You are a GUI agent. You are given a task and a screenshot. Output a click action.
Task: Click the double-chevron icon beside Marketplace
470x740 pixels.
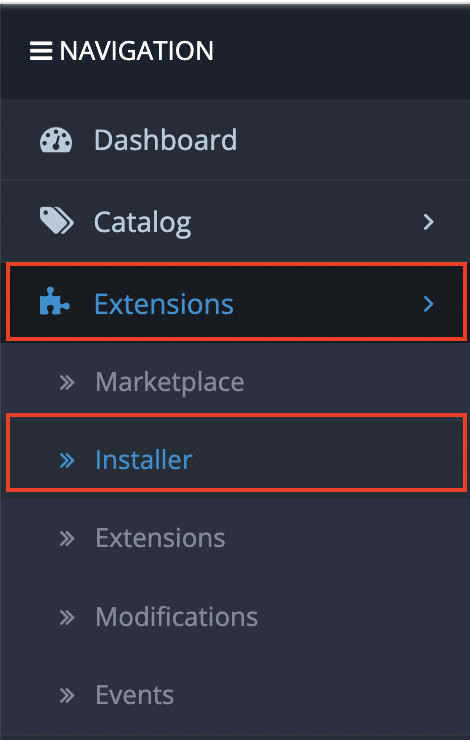click(x=67, y=382)
